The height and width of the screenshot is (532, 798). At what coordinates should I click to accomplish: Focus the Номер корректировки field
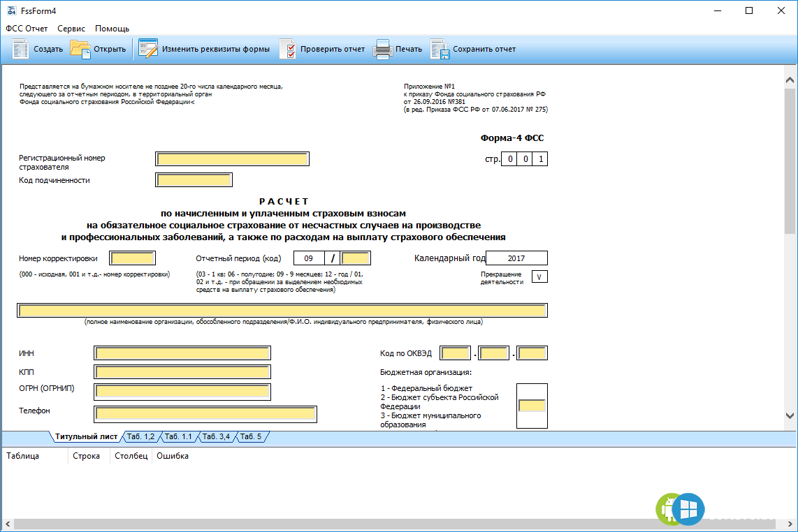click(132, 258)
